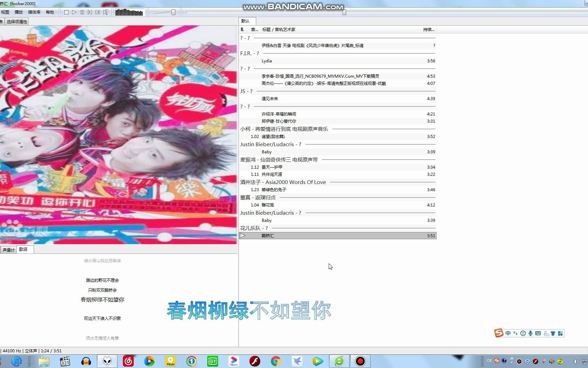Select track 1.11 共伴闯天涯
This screenshot has width=588, height=368.
coord(338,174)
